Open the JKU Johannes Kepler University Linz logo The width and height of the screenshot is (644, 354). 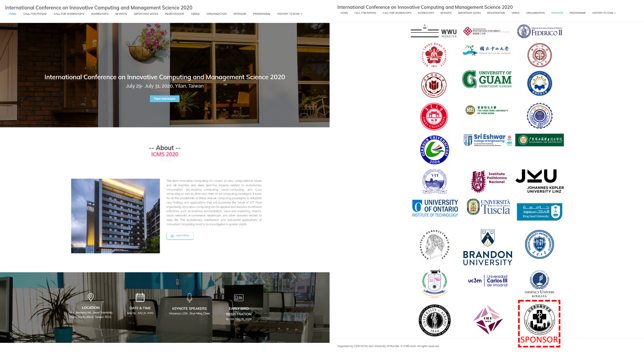point(540,181)
